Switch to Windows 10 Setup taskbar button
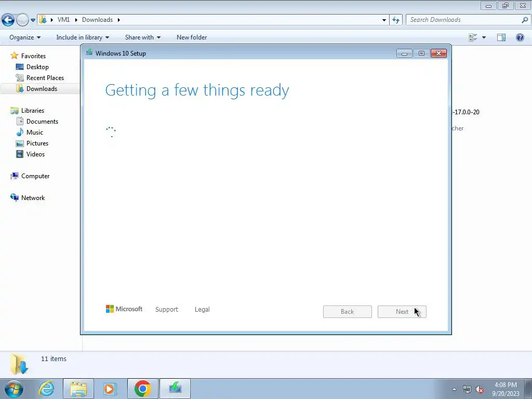Screen dimensions: 532x399 (175, 389)
